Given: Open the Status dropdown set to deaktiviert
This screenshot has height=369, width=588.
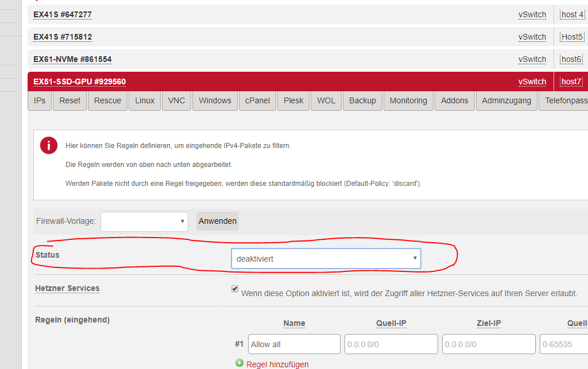Looking at the screenshot, I should pos(326,259).
